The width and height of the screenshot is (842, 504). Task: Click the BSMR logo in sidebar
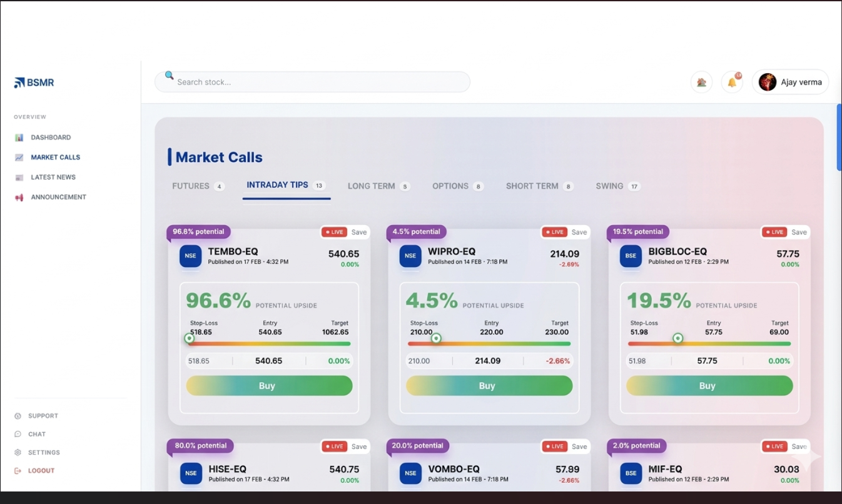click(x=34, y=83)
